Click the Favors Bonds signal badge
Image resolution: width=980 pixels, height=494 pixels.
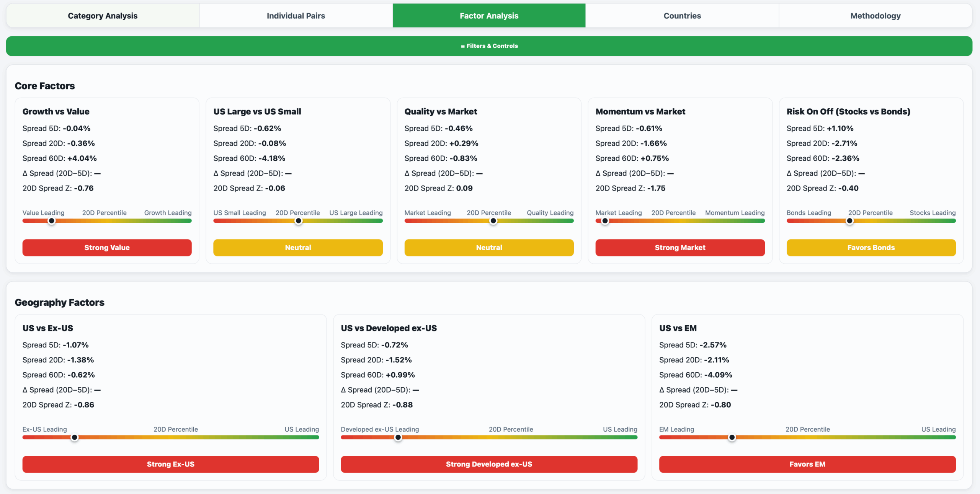coord(871,248)
